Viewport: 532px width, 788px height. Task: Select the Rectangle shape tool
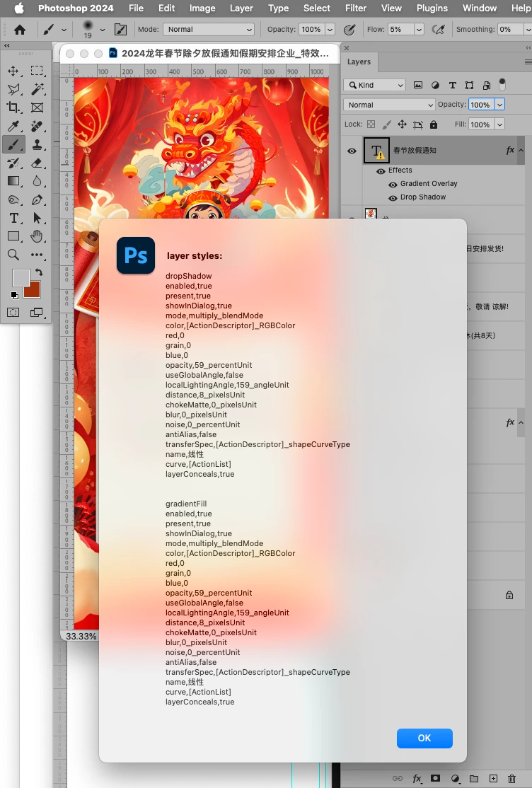click(13, 236)
